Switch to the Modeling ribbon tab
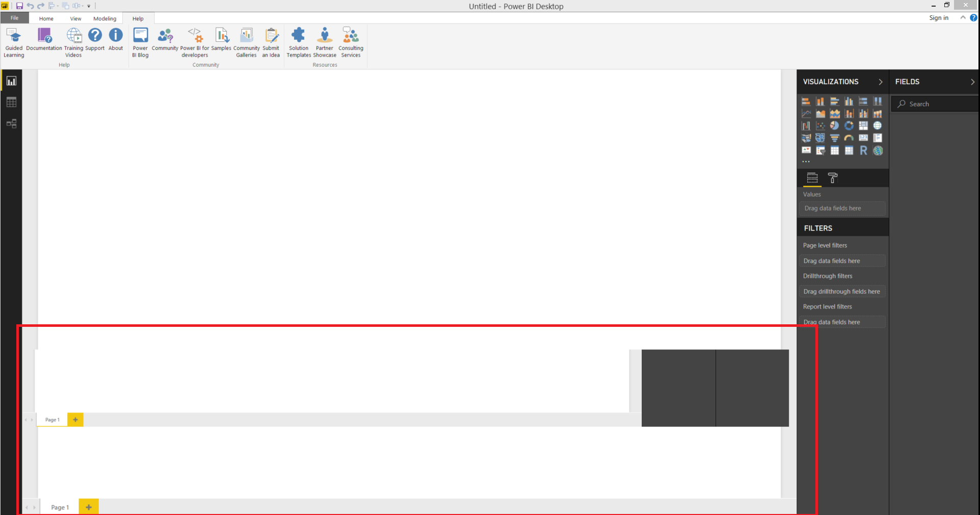Screen dimensions: 980x515 coord(104,18)
